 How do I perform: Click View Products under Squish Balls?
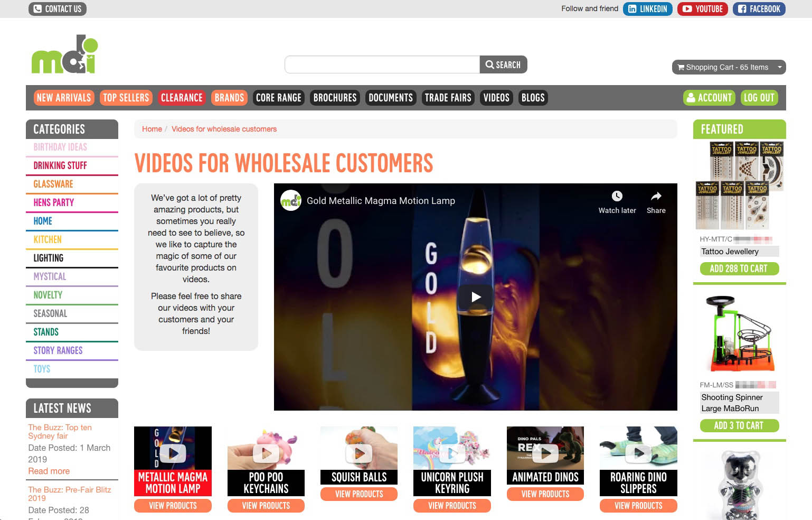[359, 494]
